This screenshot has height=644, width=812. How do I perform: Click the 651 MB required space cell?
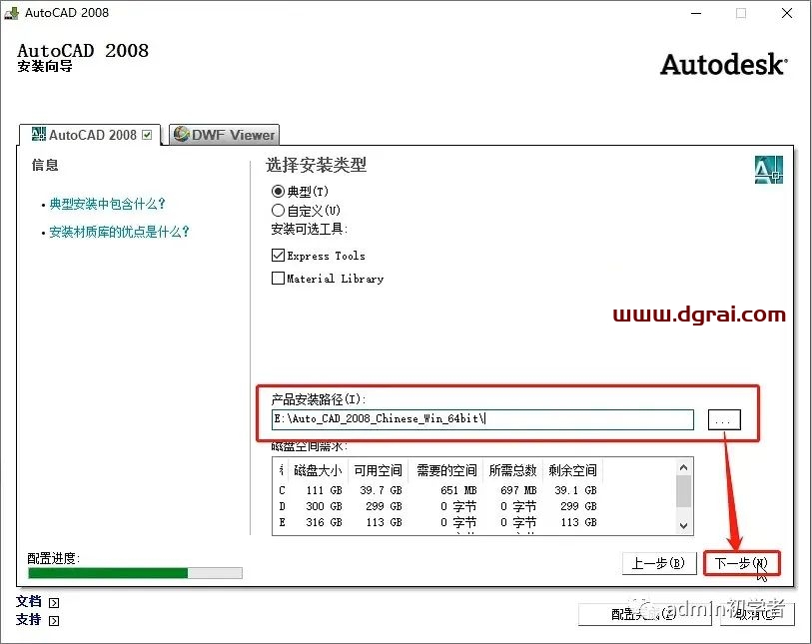(458, 490)
